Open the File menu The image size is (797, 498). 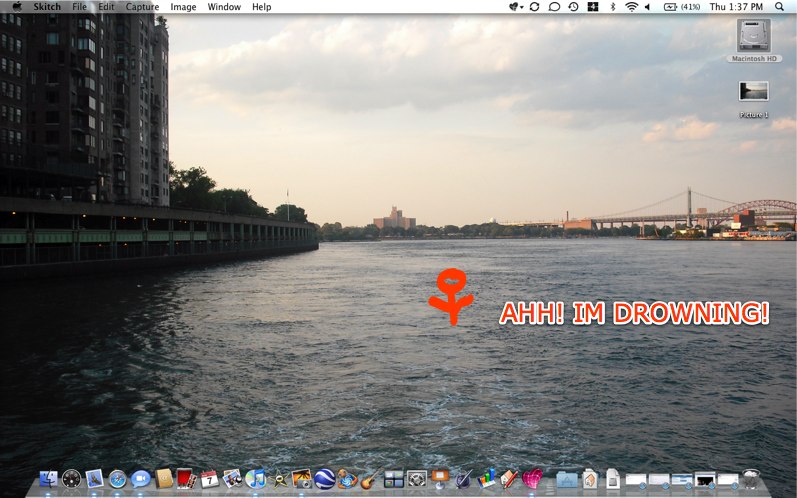pos(79,7)
